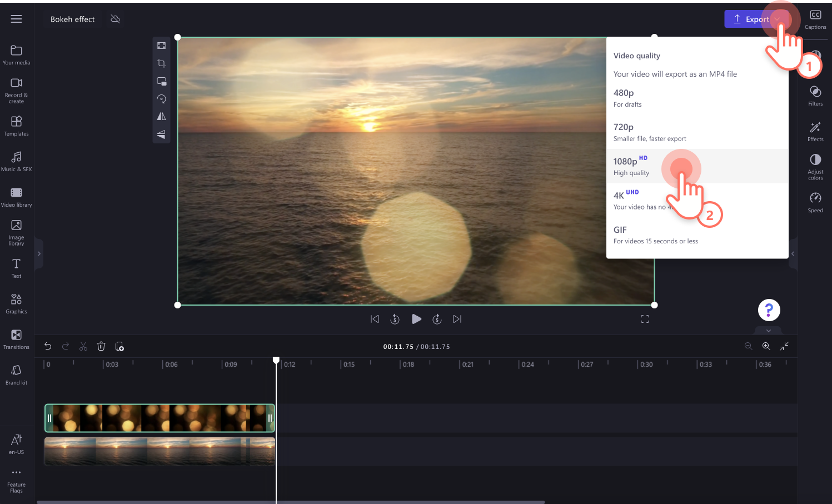Change the en-US language setting
This screenshot has height=504, width=832.
pyautogui.click(x=16, y=445)
